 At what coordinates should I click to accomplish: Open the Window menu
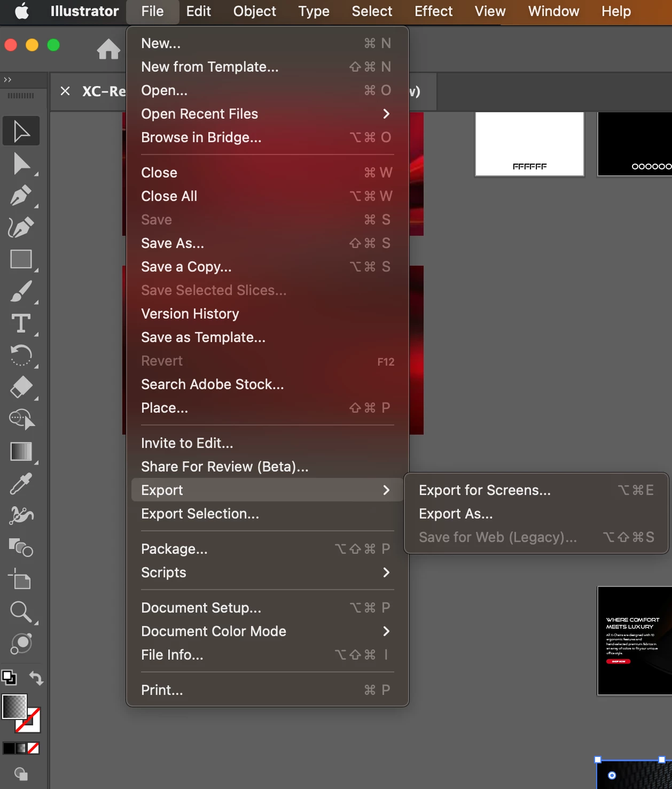tap(553, 11)
